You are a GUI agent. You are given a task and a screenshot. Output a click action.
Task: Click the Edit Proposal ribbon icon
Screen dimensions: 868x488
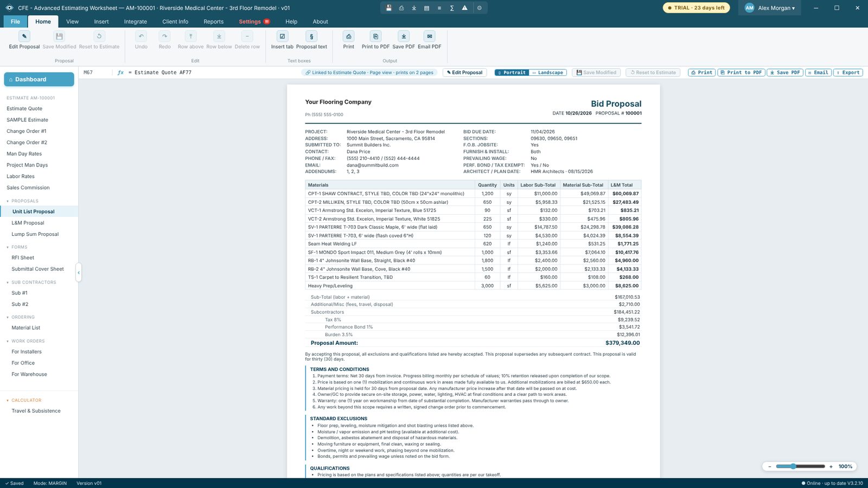[x=24, y=36]
